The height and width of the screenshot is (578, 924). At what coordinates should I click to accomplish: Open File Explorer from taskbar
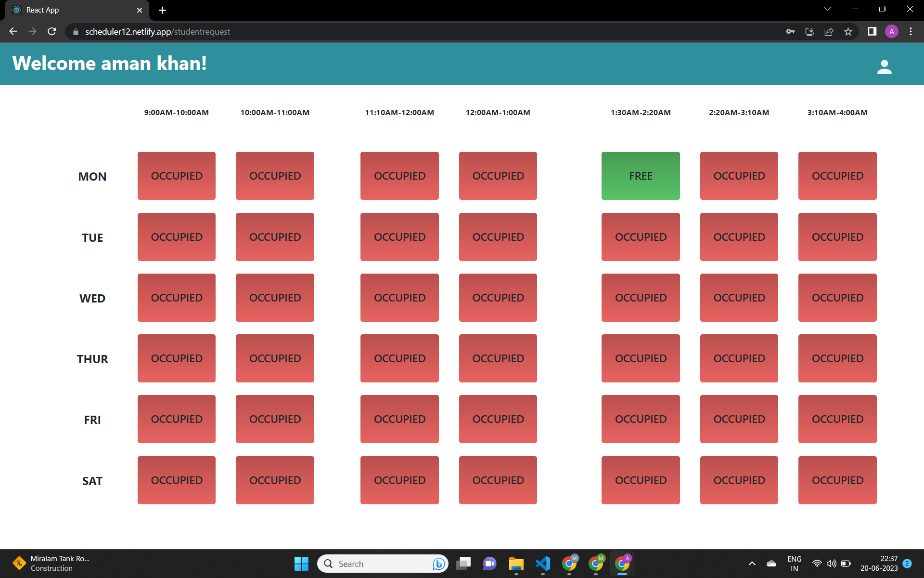516,563
